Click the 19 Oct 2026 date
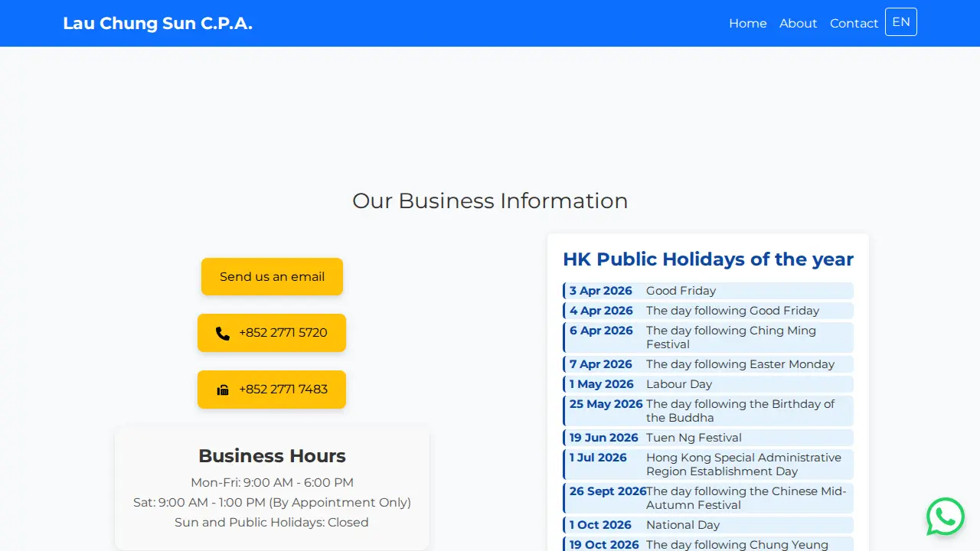980x551 pixels. click(x=604, y=545)
